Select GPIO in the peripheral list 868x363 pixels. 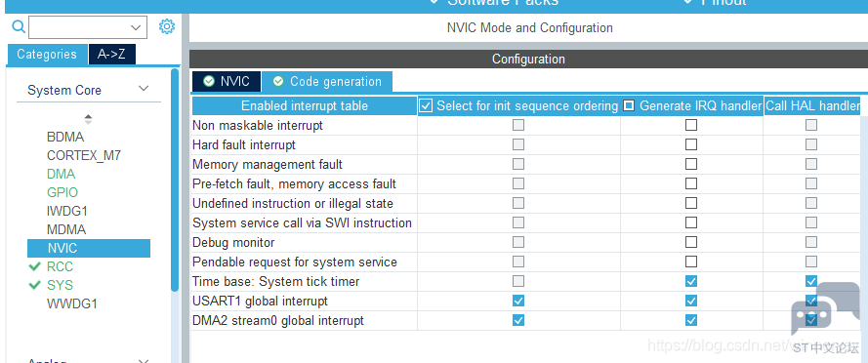click(62, 192)
